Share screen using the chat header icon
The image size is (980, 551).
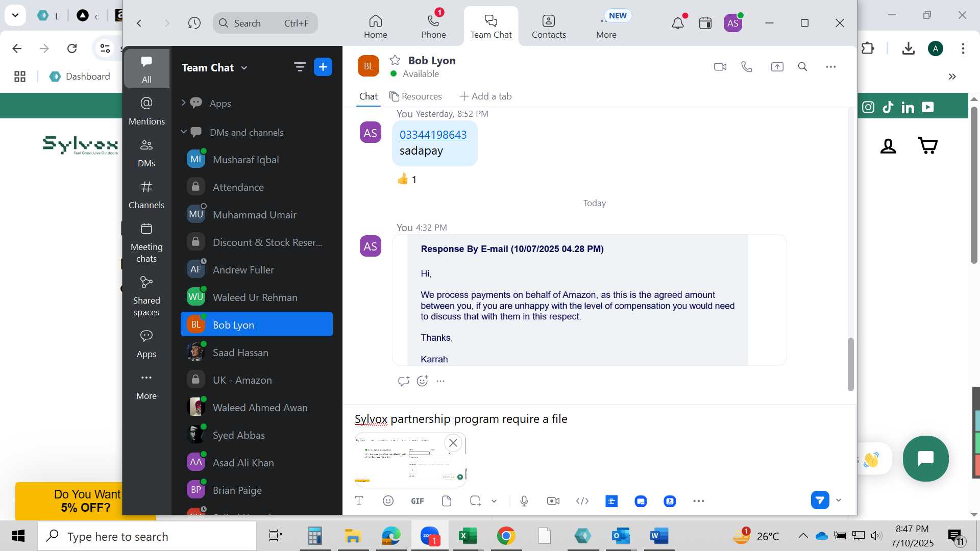point(777,67)
